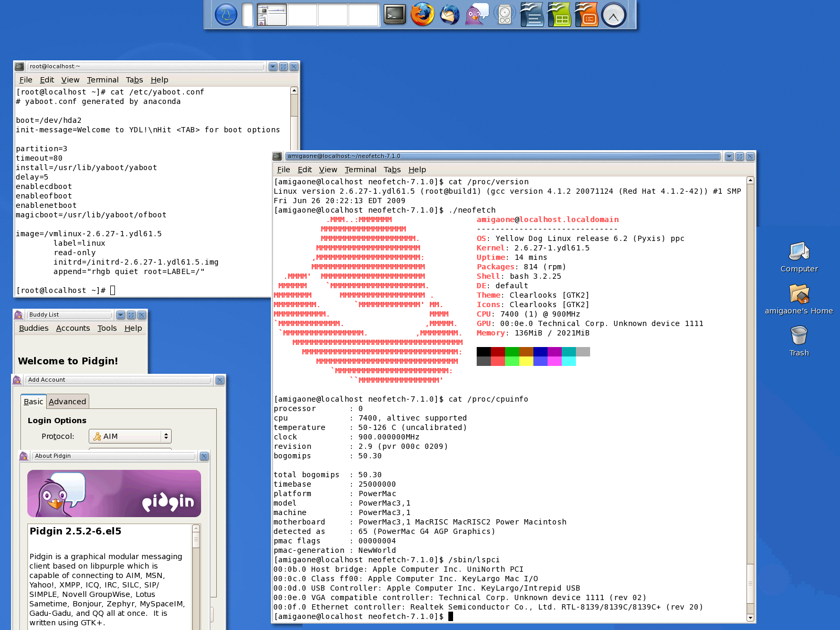Switch to the third workspace
The height and width of the screenshot is (630, 840).
click(x=332, y=15)
